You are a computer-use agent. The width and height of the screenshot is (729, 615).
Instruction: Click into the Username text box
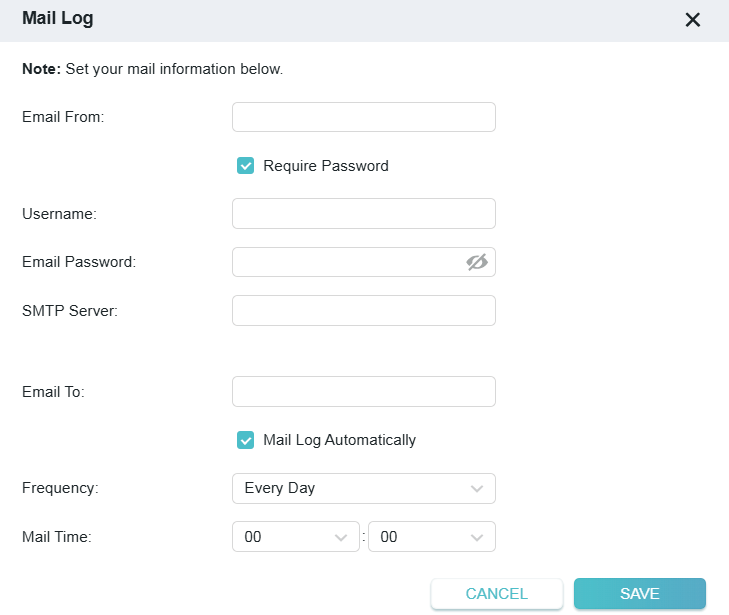pos(363,214)
